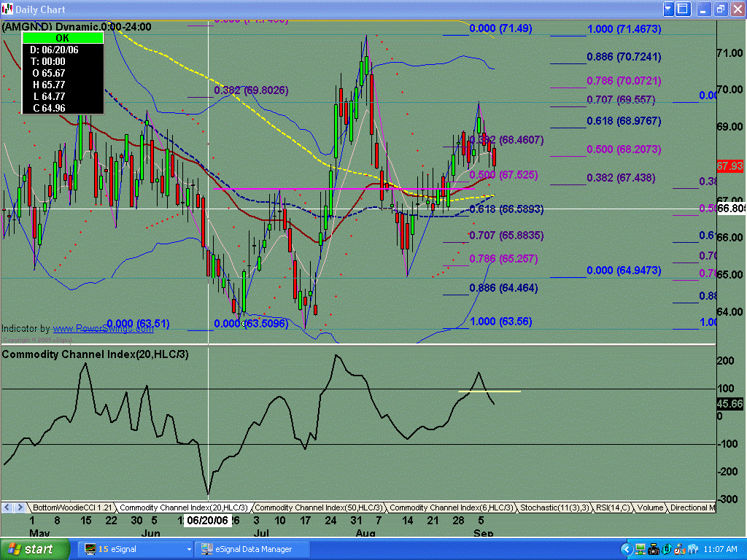This screenshot has height=560, width=747.
Task: Click the AMGN,D symbol label
Action: click(27, 27)
